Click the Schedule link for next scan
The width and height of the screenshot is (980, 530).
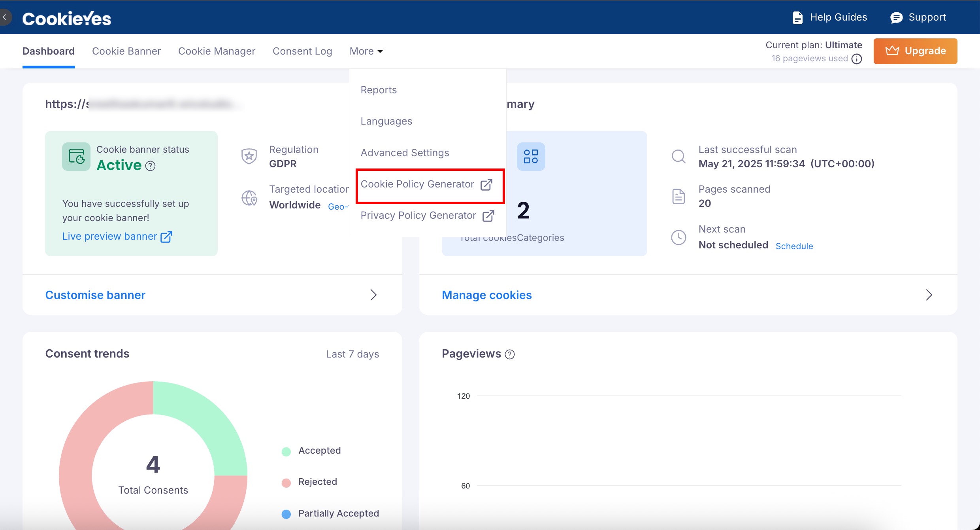click(x=794, y=246)
